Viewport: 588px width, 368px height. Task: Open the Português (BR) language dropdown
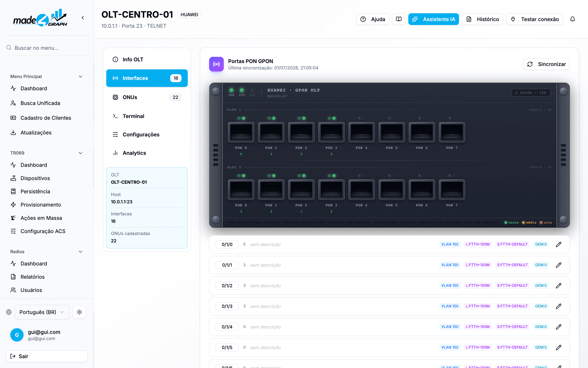[42, 312]
